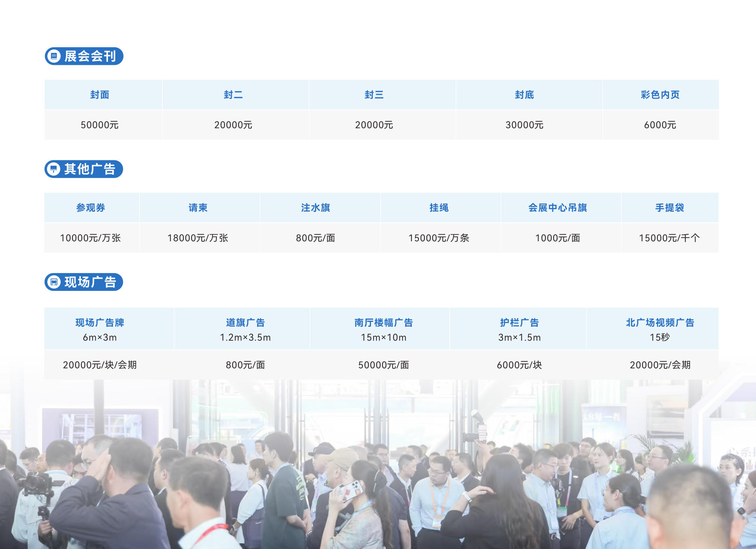Click the 彩色内页 header cell
Viewport: 756px width, 549px height.
click(660, 95)
